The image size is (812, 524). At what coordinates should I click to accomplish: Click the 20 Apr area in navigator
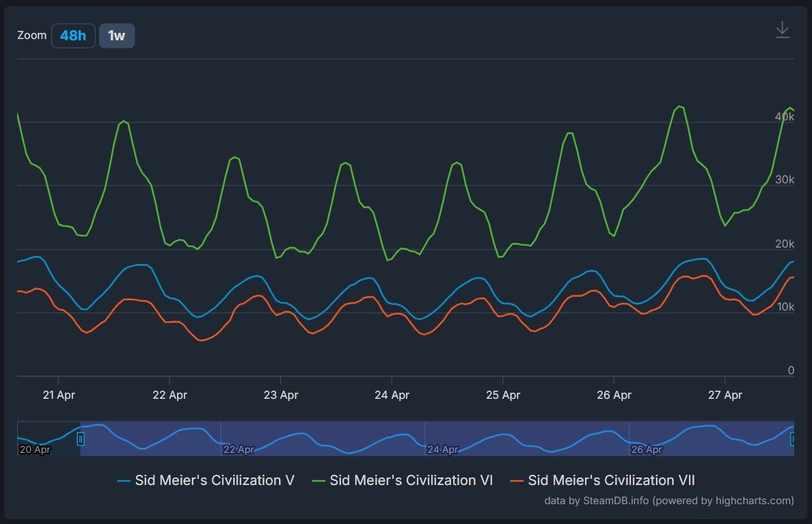(x=35, y=449)
